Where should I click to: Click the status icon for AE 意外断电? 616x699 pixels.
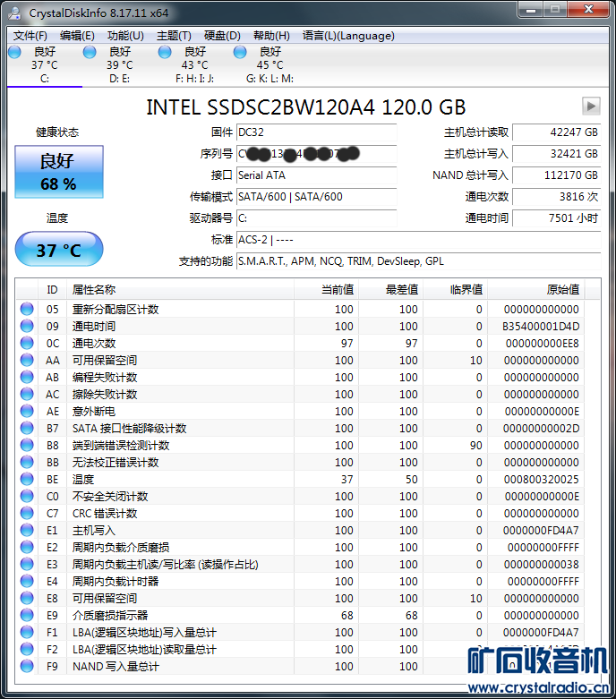(27, 411)
